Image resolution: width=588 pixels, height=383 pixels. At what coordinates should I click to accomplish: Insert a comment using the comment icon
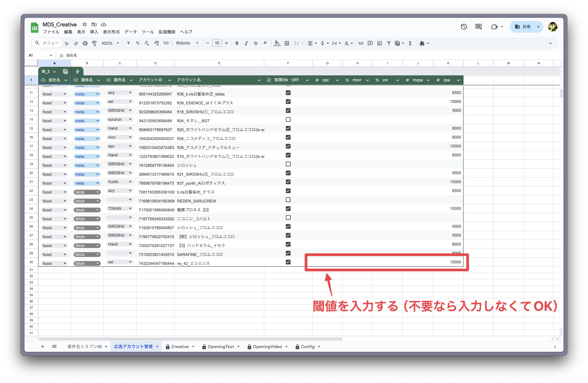point(370,43)
